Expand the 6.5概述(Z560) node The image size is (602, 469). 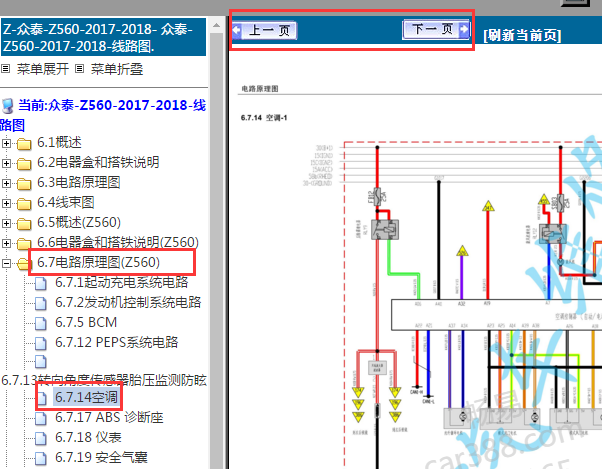tap(6, 223)
